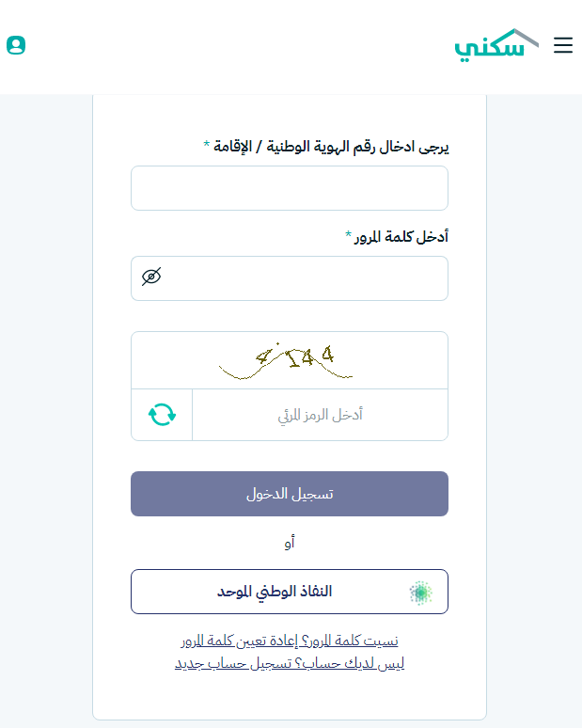This screenshot has width=582, height=728.
Task: Click the asterisk beside the national ID label
Action: (x=207, y=145)
